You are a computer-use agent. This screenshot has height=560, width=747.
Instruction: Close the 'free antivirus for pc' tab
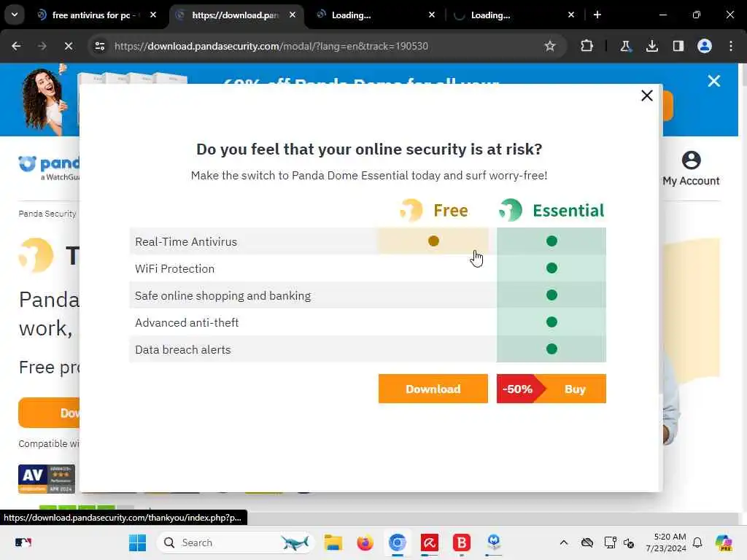tap(153, 15)
